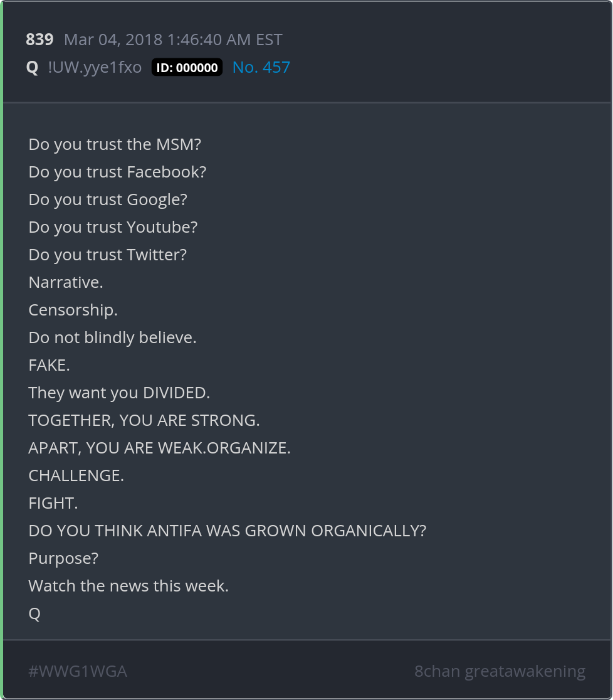The height and width of the screenshot is (700, 613).
Task: Click the word "Censorship." in the post
Action: (73, 310)
